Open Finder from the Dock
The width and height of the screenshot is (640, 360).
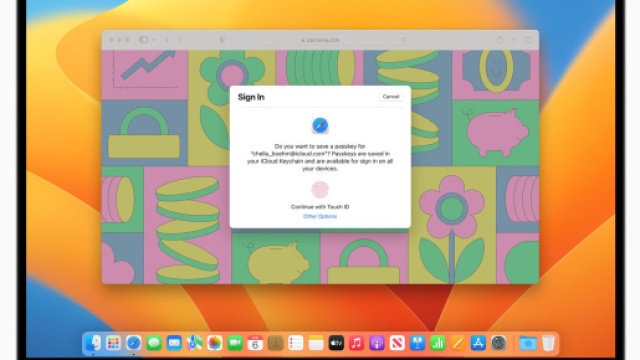pyautogui.click(x=93, y=343)
